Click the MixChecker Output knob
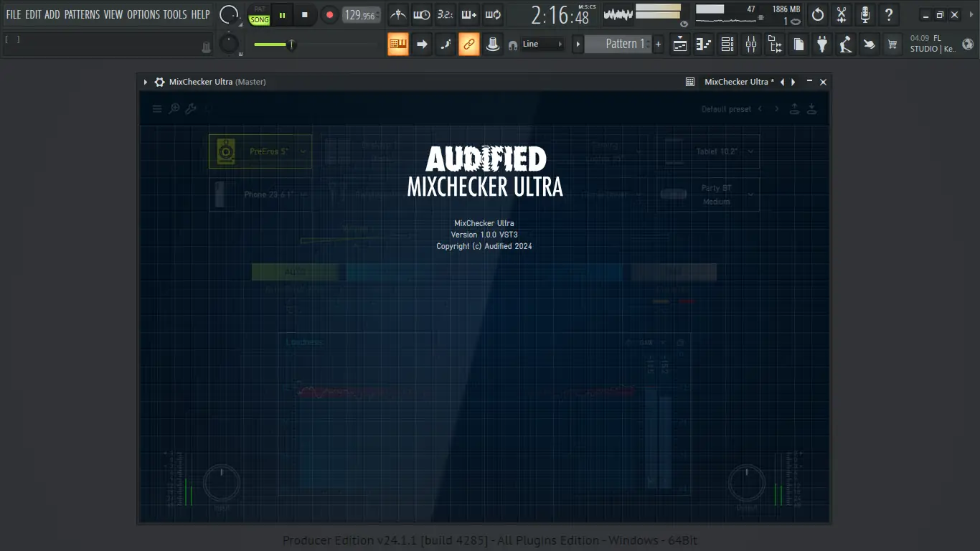The width and height of the screenshot is (980, 551). coord(746,483)
